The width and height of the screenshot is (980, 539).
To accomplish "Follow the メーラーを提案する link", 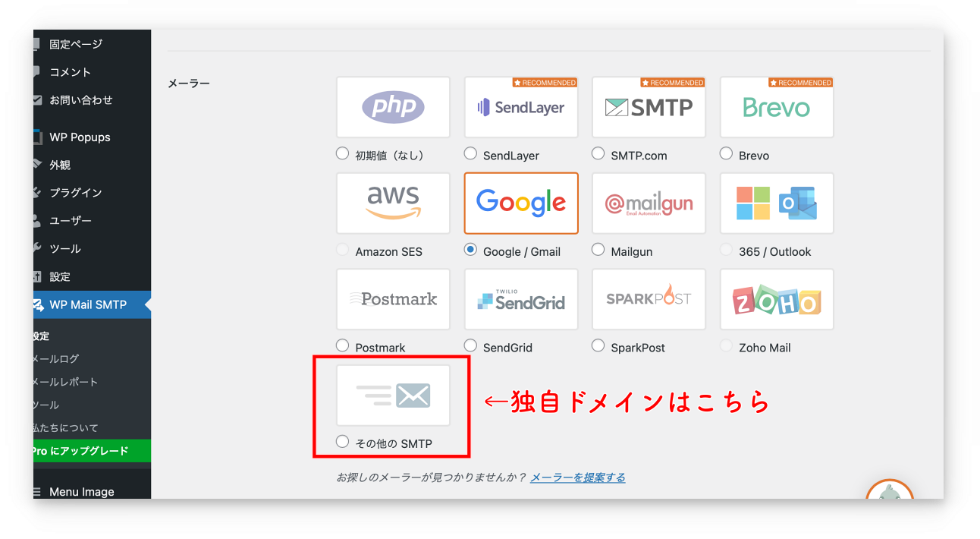I will (x=578, y=478).
